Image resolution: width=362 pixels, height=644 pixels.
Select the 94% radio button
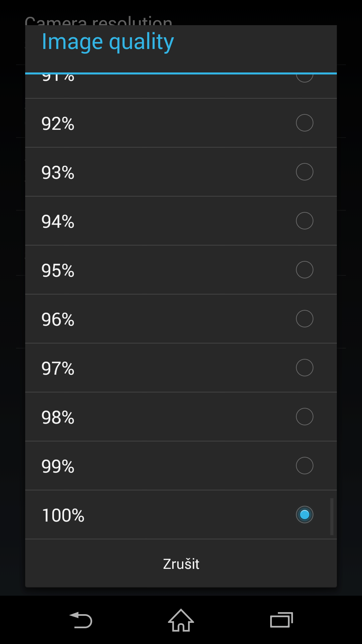pos(304,221)
